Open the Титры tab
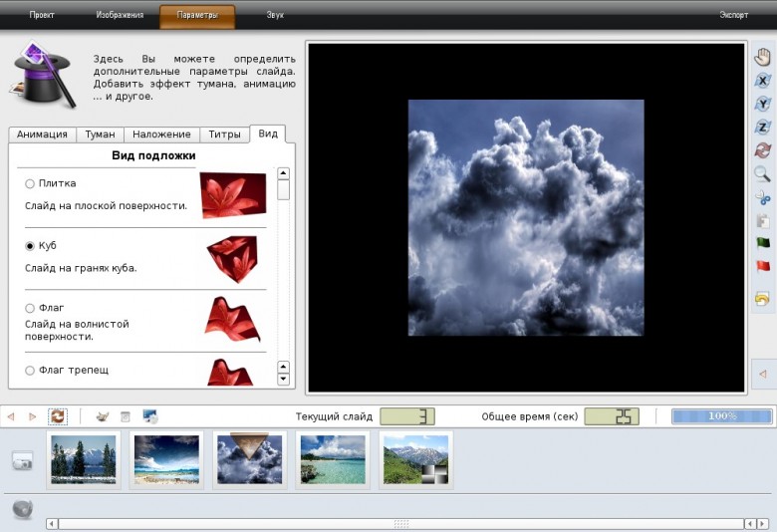Viewport: 777px width, 532px height. [x=224, y=134]
